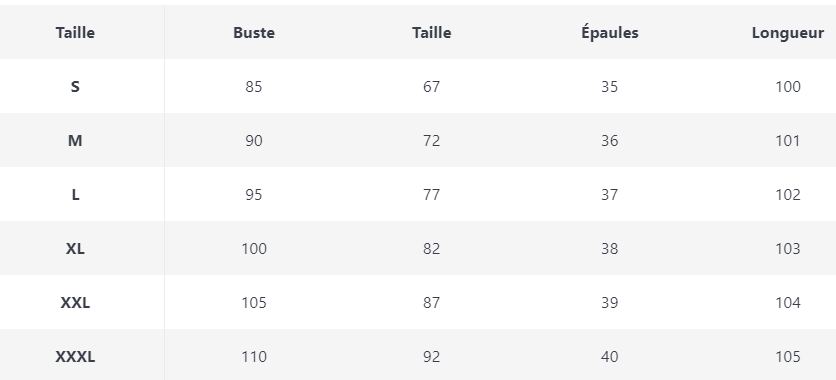Click waist value 92 in XXXL row
Screen dimensions: 836x380
click(x=431, y=357)
